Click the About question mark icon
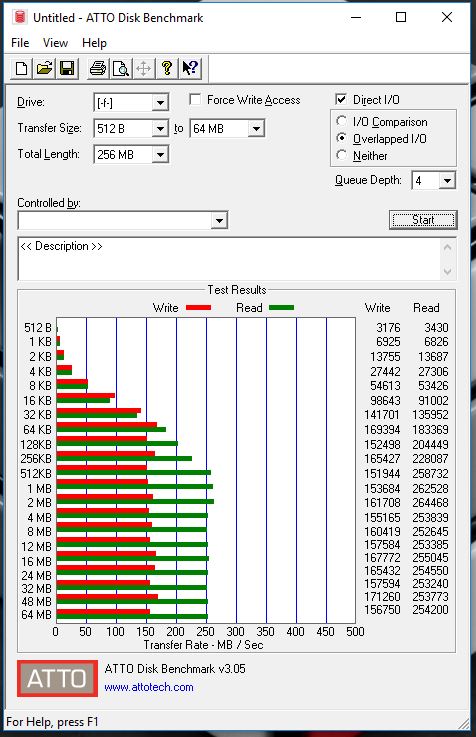The height and width of the screenshot is (737, 476). (166, 69)
